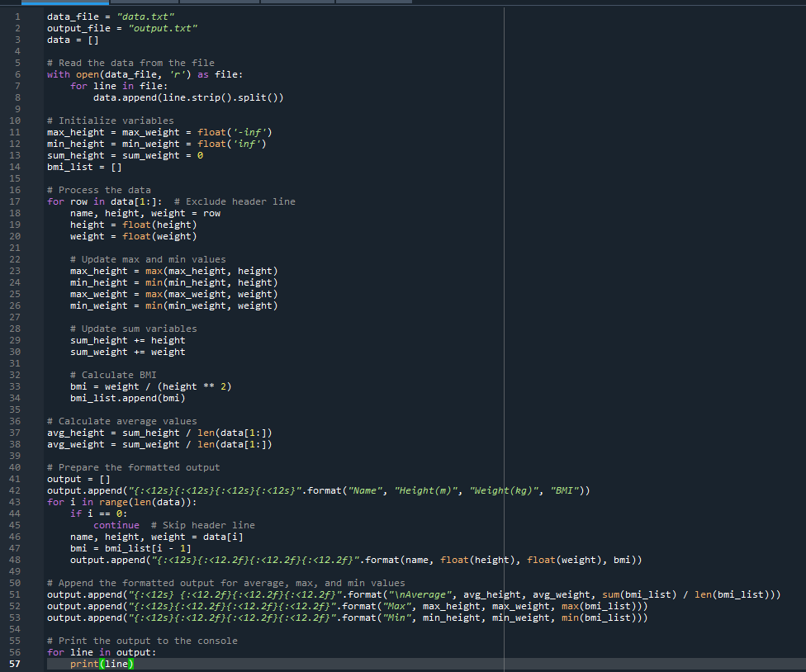Switch to the second editor tab

click(145, 3)
